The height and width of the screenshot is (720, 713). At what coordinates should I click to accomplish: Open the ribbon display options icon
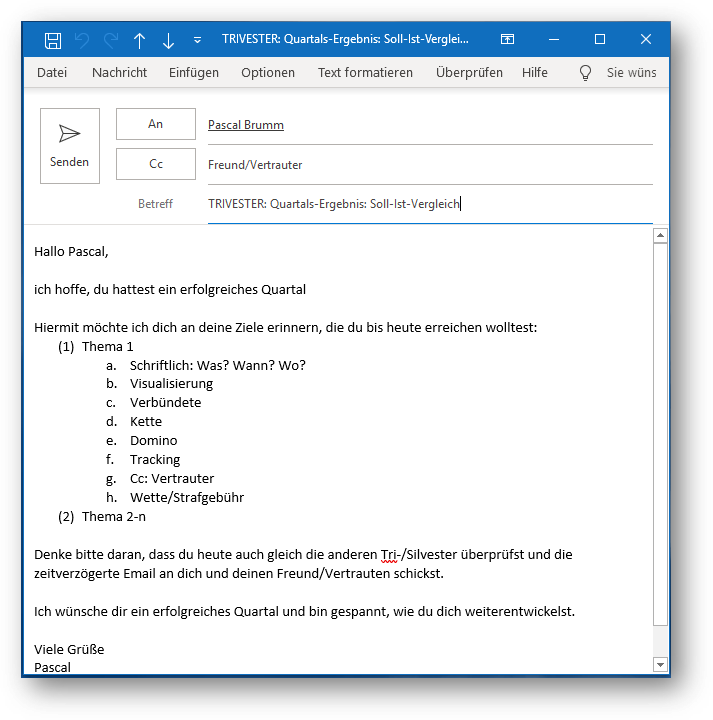507,39
